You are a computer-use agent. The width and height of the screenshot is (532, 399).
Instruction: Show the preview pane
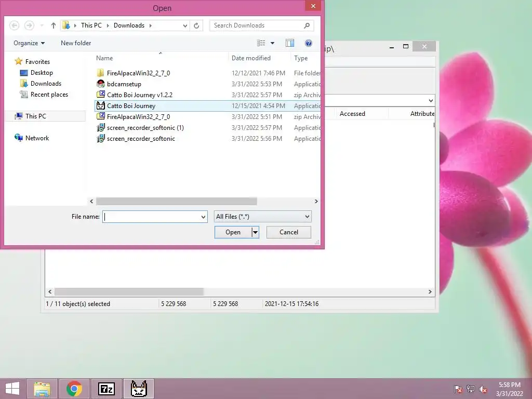point(290,43)
